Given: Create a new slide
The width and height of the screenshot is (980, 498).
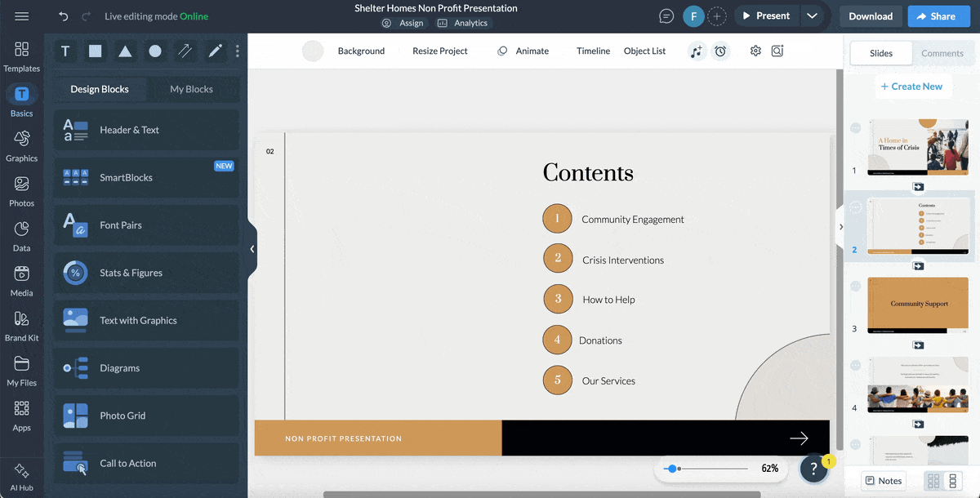Looking at the screenshot, I should (x=911, y=87).
